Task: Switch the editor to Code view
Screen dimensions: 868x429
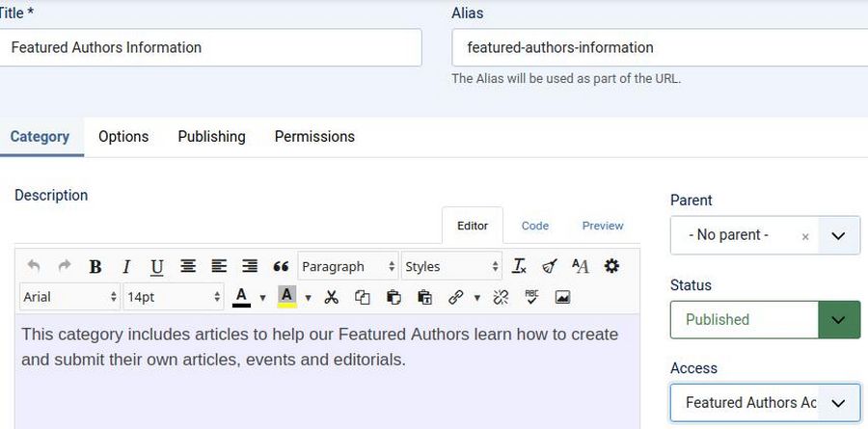Action: pos(534,226)
